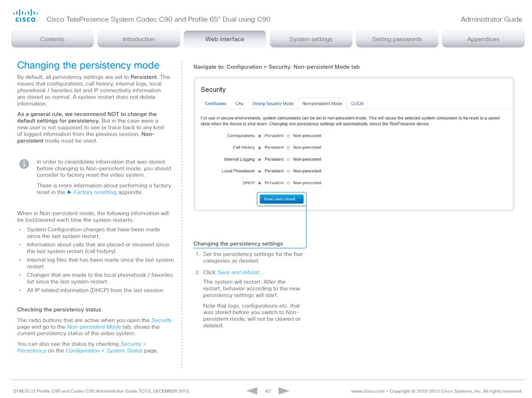Set Call History to Non-persistent
This screenshot has width=532, height=398.
[x=288, y=148]
